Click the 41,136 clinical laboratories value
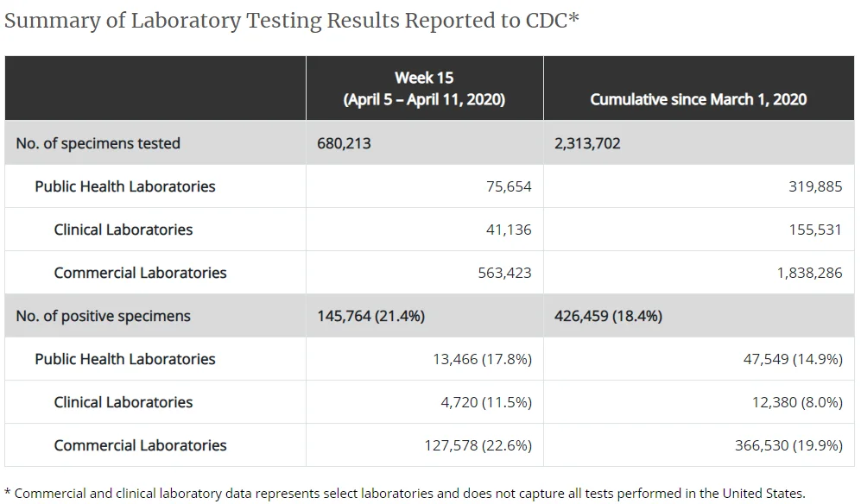 click(x=509, y=230)
